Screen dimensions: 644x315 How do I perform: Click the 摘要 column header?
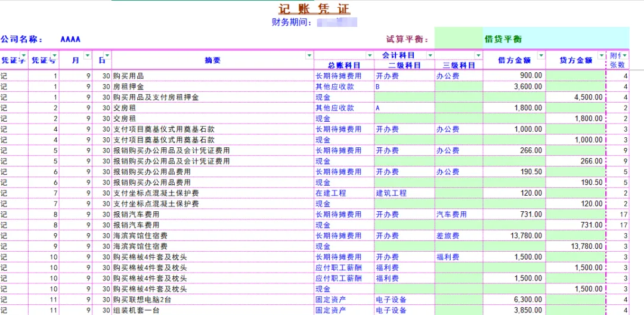[213, 60]
